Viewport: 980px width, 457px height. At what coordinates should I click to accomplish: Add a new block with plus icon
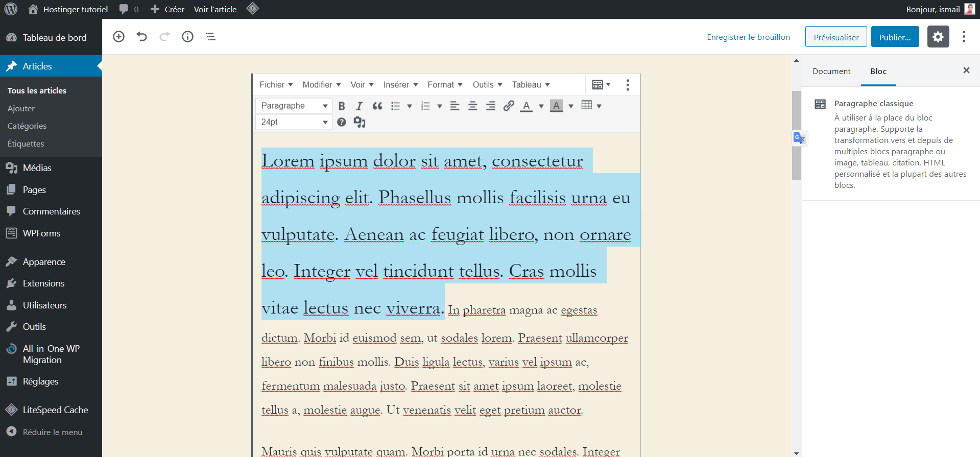pyautogui.click(x=118, y=36)
